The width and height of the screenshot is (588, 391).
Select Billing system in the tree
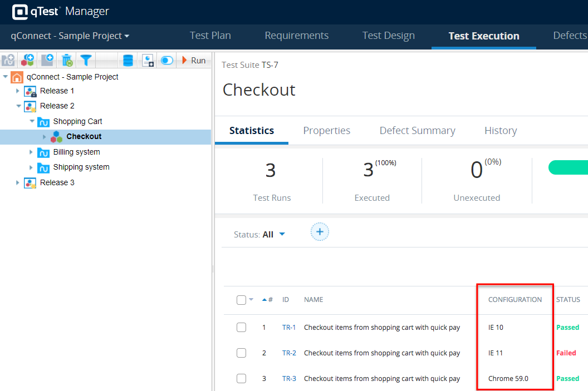tap(76, 152)
